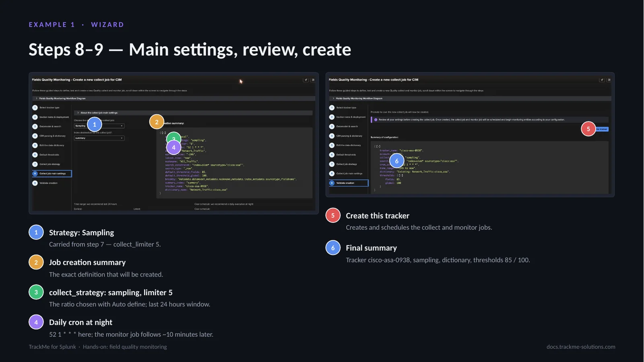Collapse the thresholds JSON node in the right summary

[x=400, y=176]
